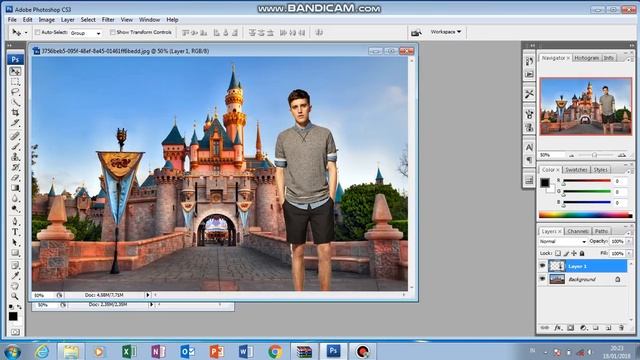The image size is (640, 360).
Task: Toggle Quick Mask mode button
Action: (15, 332)
